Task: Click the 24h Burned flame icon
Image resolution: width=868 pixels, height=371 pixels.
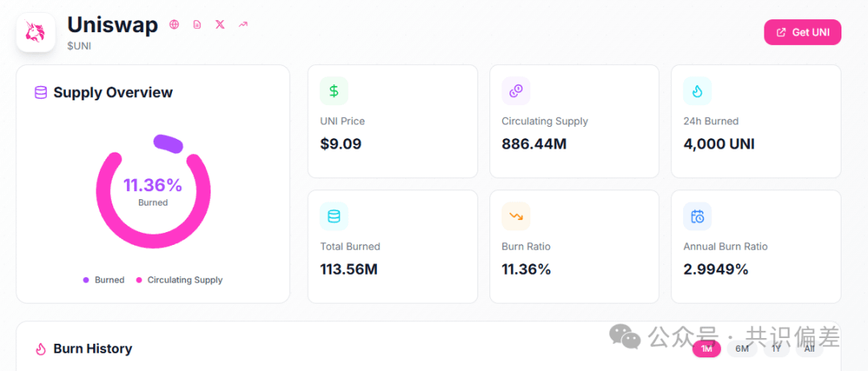Action: pos(698,91)
